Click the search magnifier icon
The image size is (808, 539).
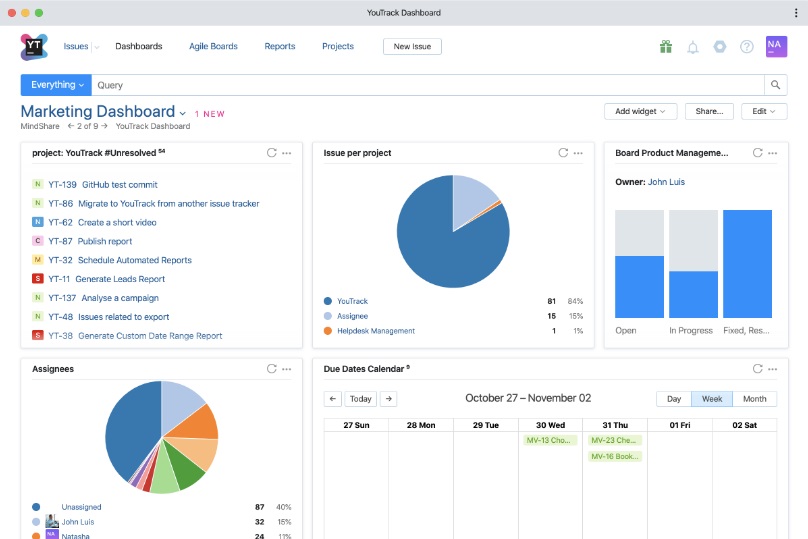[x=775, y=85]
